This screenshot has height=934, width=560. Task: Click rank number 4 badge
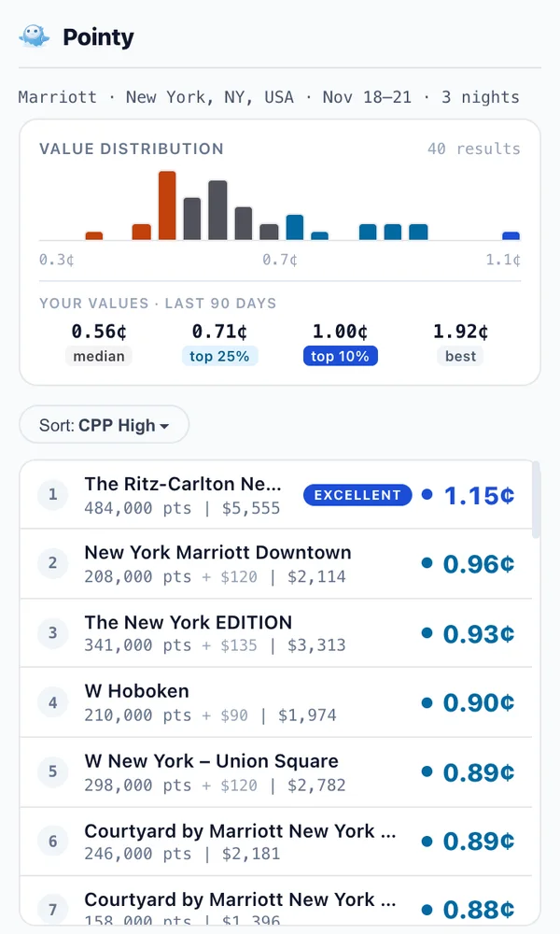53,702
